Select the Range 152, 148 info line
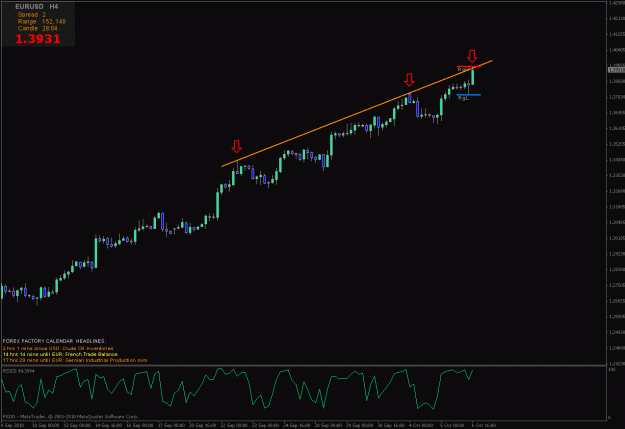 click(42, 22)
